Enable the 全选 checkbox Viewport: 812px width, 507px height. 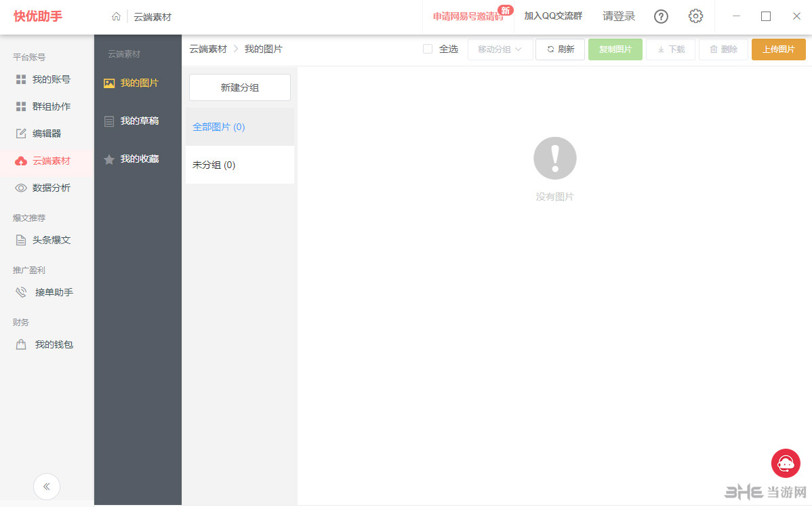click(x=428, y=49)
